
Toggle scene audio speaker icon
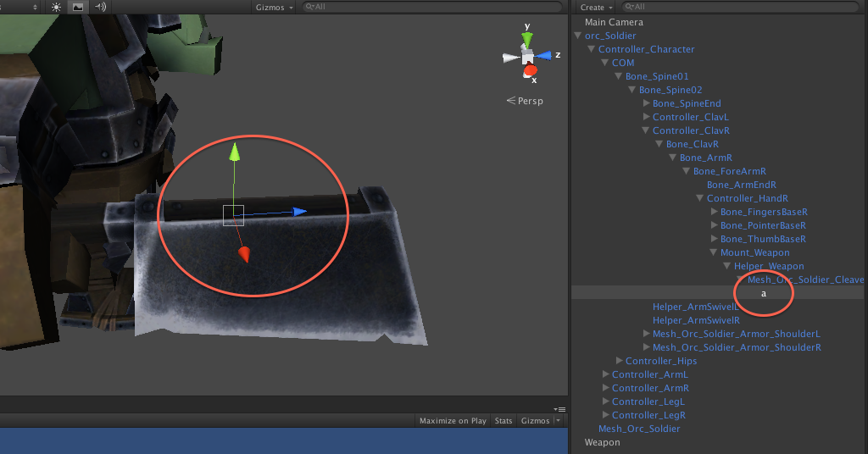[x=100, y=7]
